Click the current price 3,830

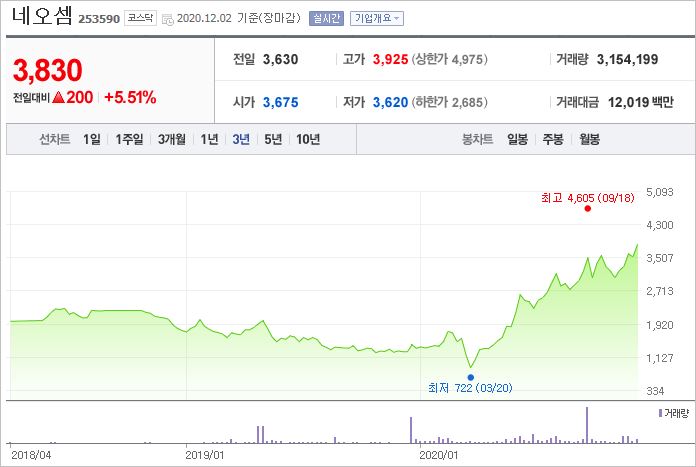click(x=47, y=70)
